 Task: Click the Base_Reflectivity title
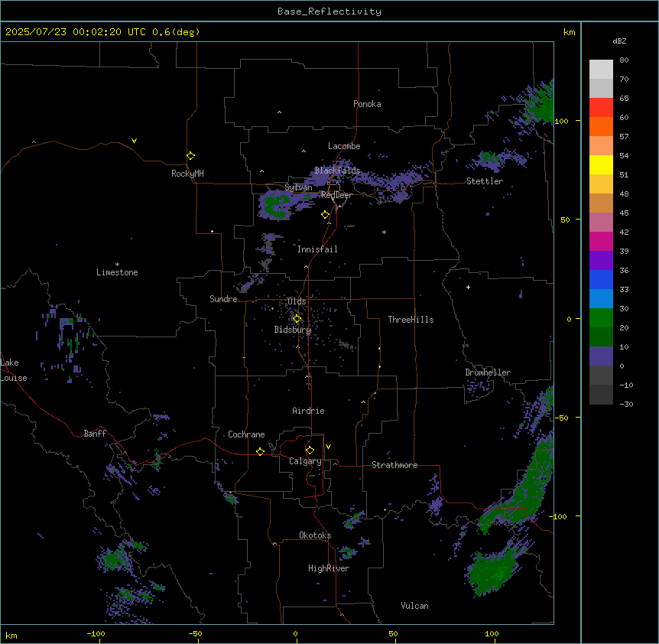click(x=329, y=11)
